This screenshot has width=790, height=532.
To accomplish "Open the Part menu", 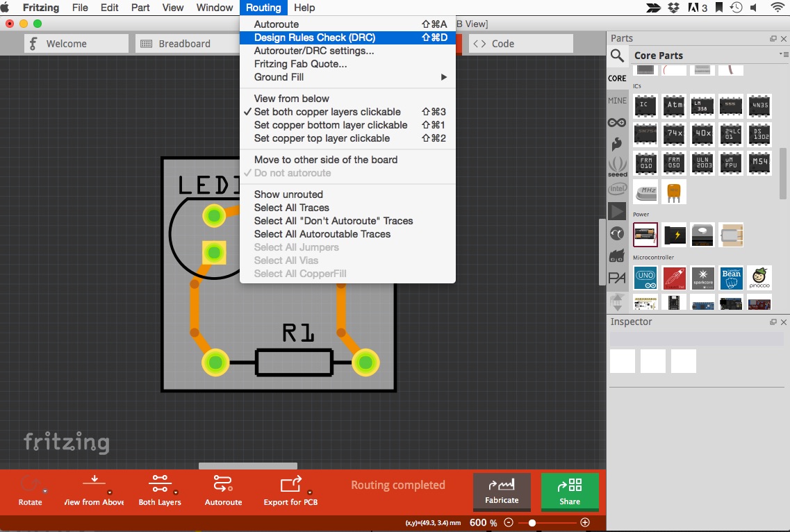I will tap(140, 8).
